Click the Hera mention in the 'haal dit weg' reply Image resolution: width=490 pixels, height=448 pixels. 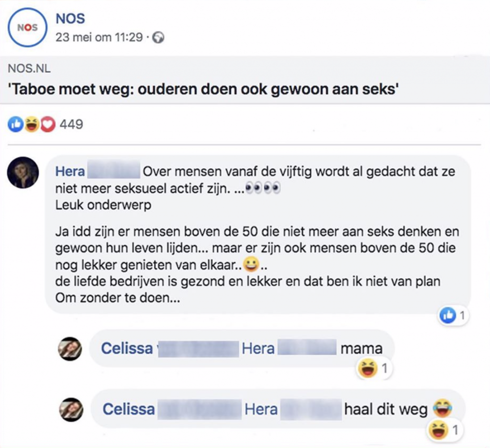tap(261, 410)
